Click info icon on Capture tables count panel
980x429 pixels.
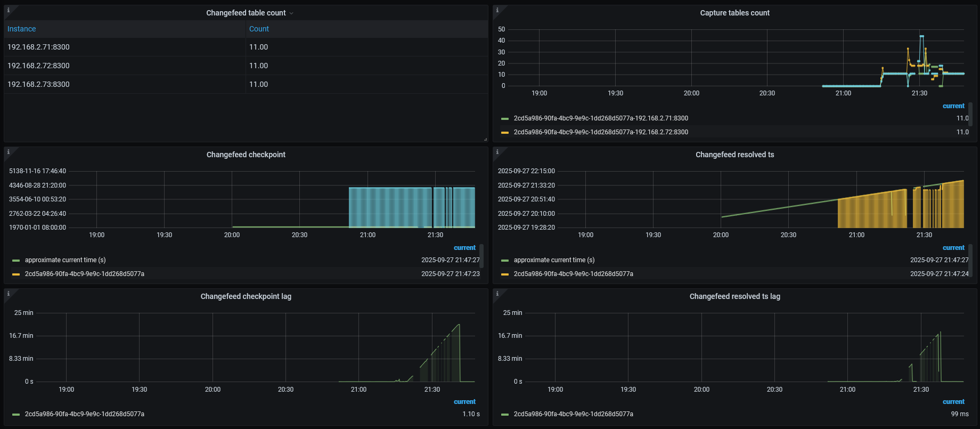click(497, 10)
